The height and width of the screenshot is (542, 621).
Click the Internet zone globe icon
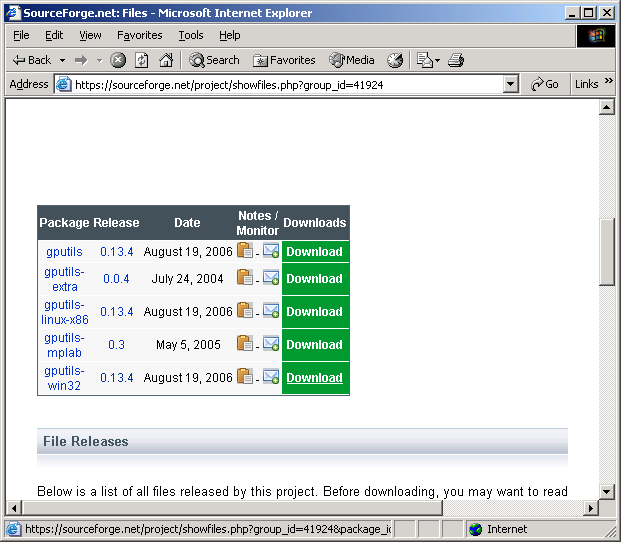tap(475, 529)
